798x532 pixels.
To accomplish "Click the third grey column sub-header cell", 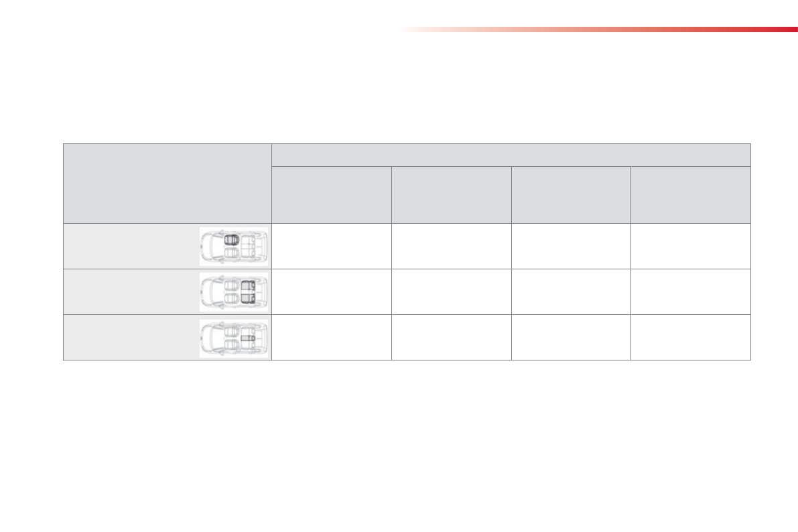I will pyautogui.click(x=570, y=194).
